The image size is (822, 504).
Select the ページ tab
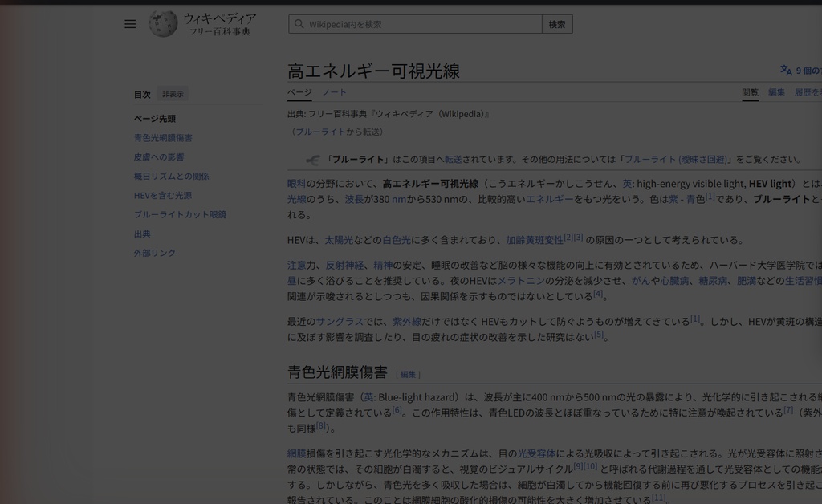299,92
